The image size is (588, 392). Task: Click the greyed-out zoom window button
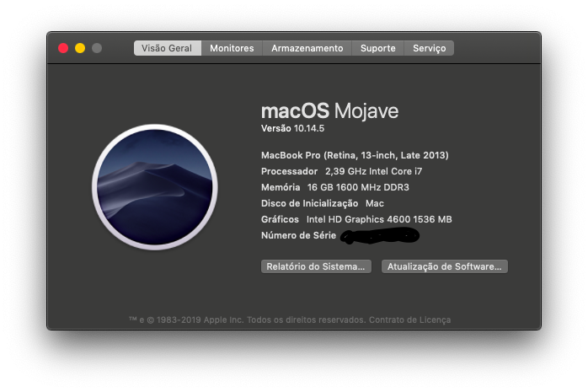(97, 48)
